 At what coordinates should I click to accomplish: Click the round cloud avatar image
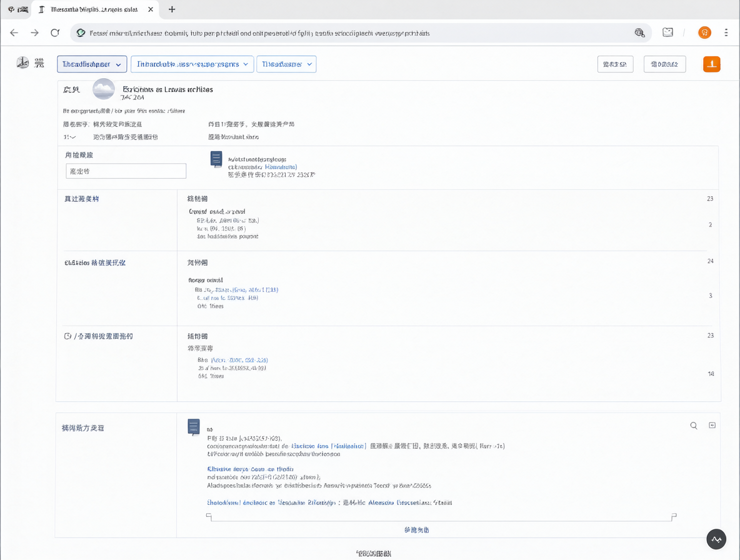tap(103, 89)
